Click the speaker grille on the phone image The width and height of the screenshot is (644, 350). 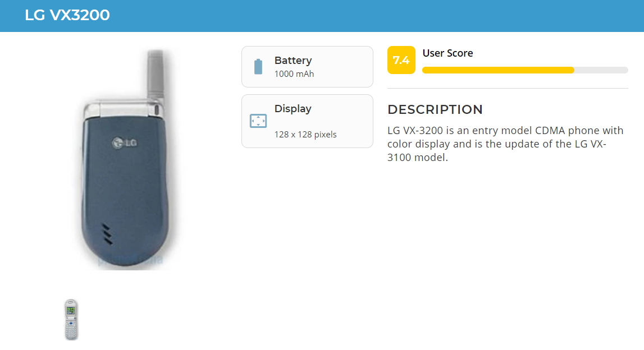coord(107,234)
